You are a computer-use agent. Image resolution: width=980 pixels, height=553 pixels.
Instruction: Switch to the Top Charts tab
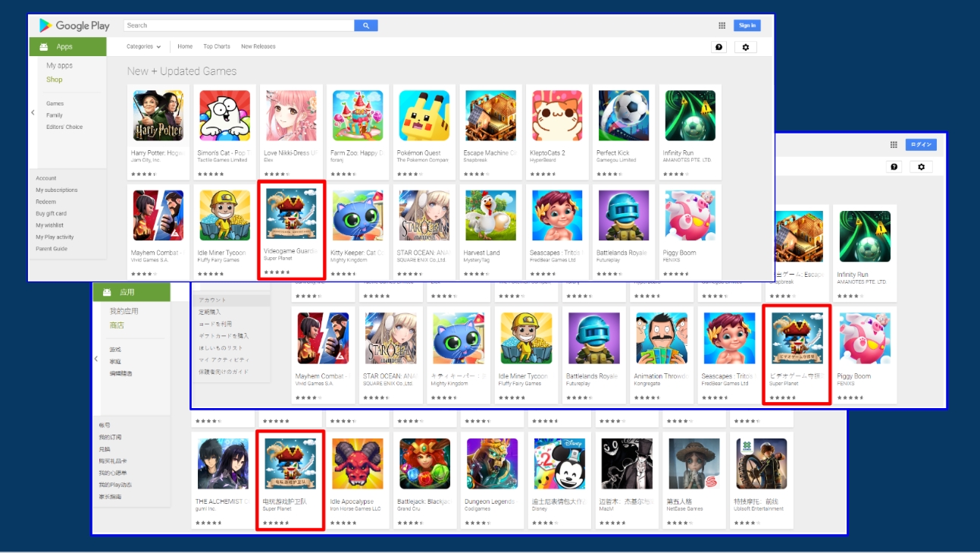click(x=217, y=46)
